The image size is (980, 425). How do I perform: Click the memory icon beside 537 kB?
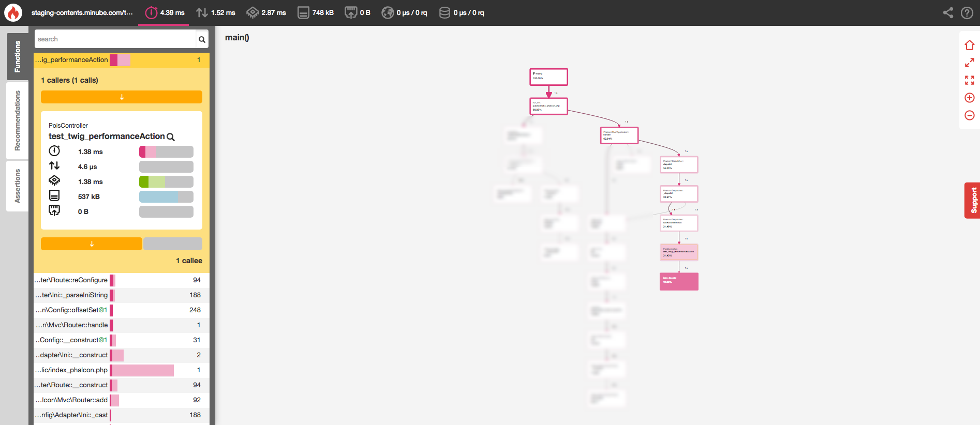pos(54,195)
